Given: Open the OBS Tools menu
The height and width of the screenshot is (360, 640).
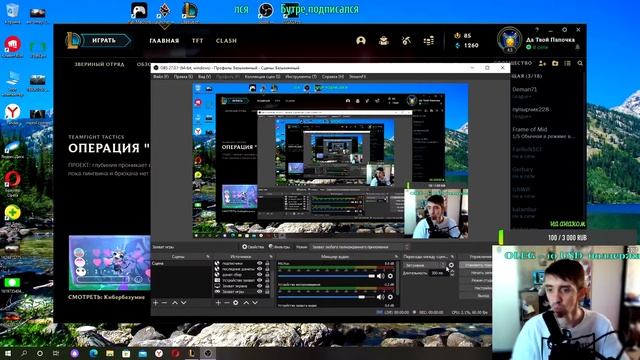Looking at the screenshot, I should click(x=300, y=77).
